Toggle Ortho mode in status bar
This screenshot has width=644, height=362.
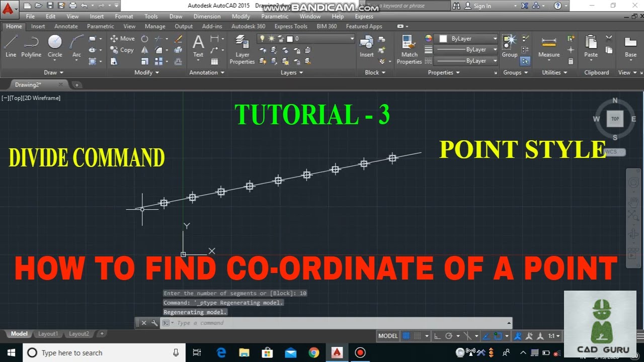click(x=437, y=336)
